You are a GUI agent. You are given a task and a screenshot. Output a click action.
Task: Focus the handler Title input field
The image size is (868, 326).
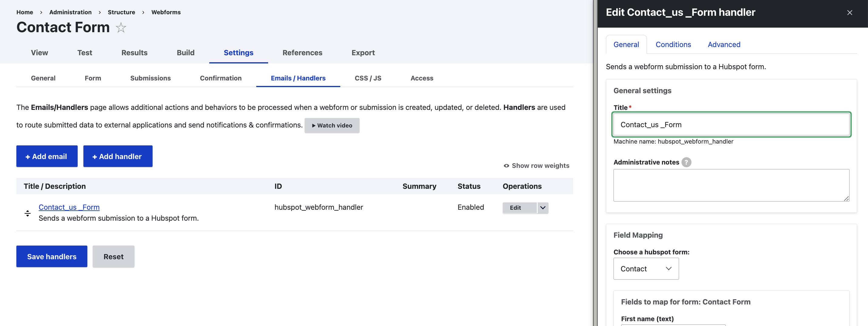click(731, 124)
